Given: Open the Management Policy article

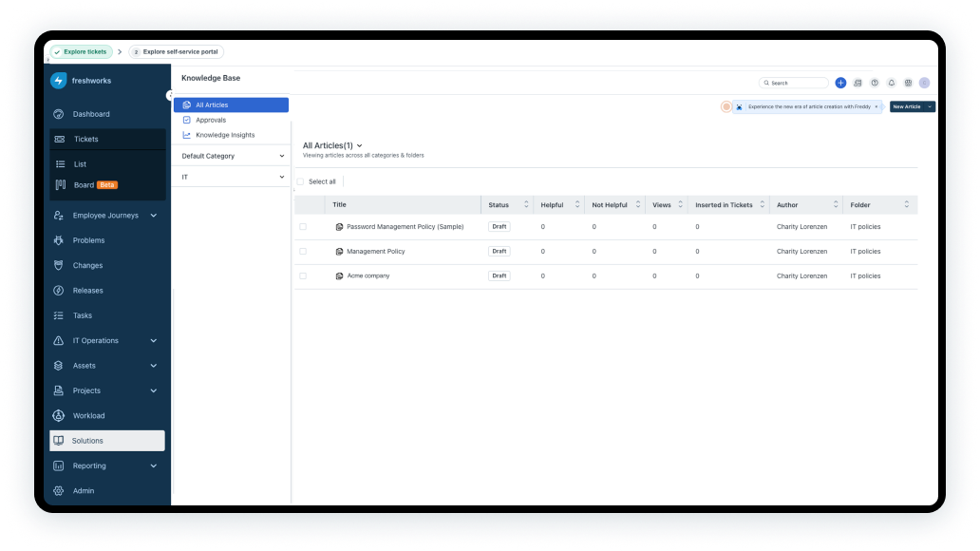Looking at the screenshot, I should [376, 252].
